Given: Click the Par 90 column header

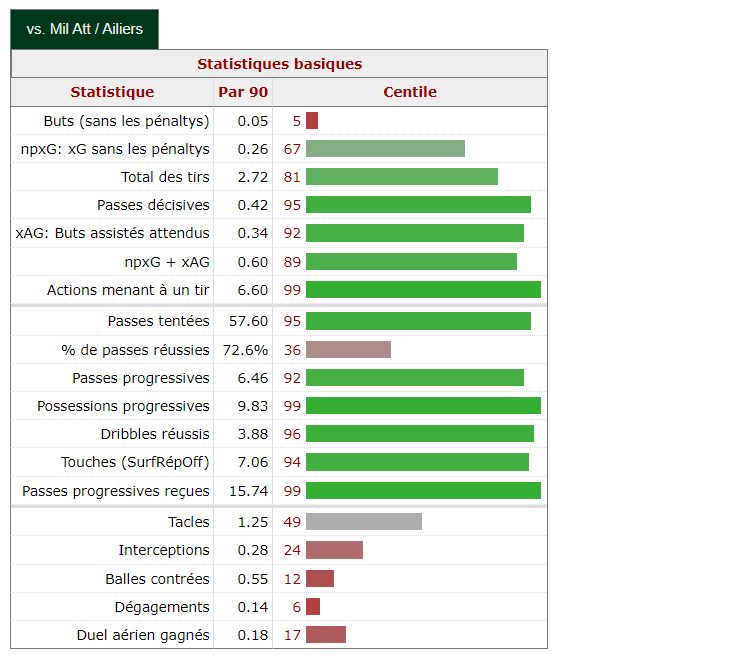Looking at the screenshot, I should click(243, 92).
